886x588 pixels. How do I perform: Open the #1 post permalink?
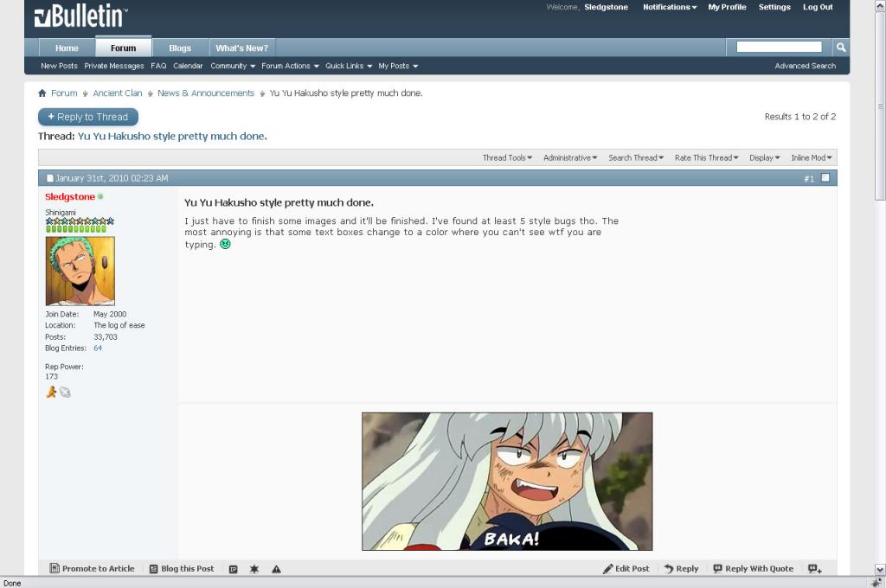[809, 178]
